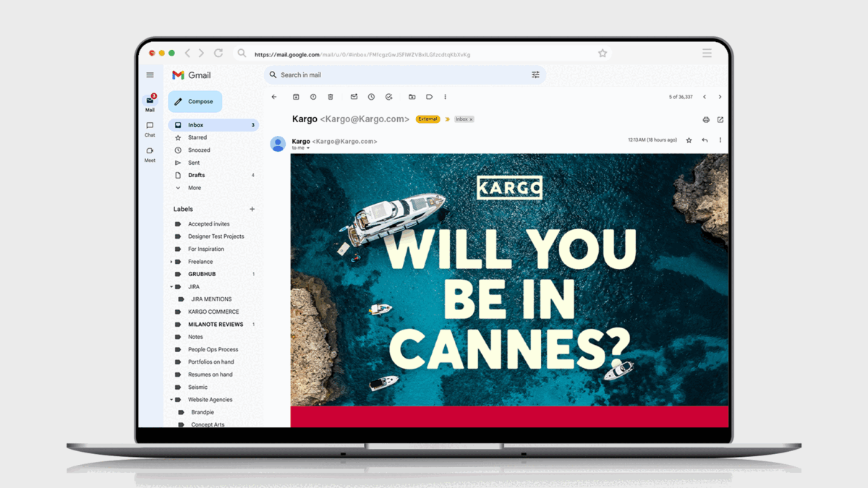Reply to the Kargo message
Viewport: 868px width, 488px height.
pos(705,140)
